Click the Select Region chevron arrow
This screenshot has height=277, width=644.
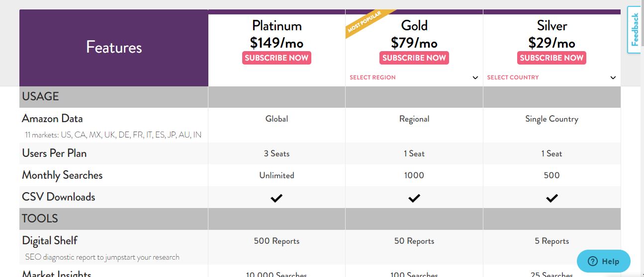[475, 78]
